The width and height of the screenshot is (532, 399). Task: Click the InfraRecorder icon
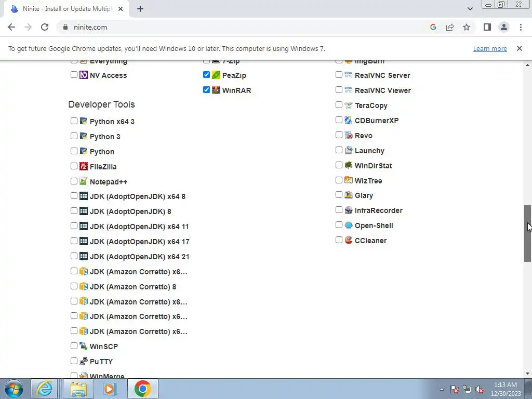click(x=349, y=210)
